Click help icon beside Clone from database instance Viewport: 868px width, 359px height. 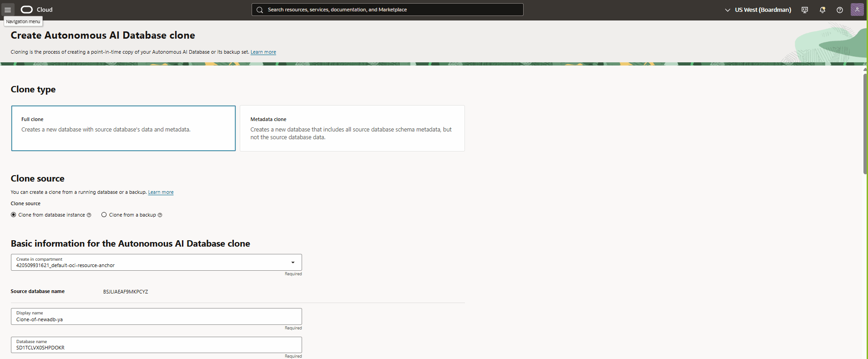(x=89, y=215)
